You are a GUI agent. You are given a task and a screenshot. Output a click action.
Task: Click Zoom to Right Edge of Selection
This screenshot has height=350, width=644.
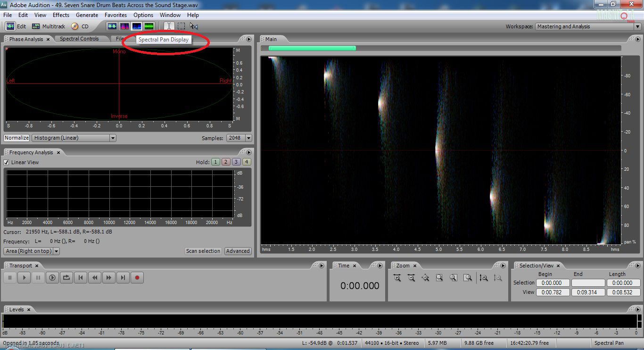pos(468,278)
